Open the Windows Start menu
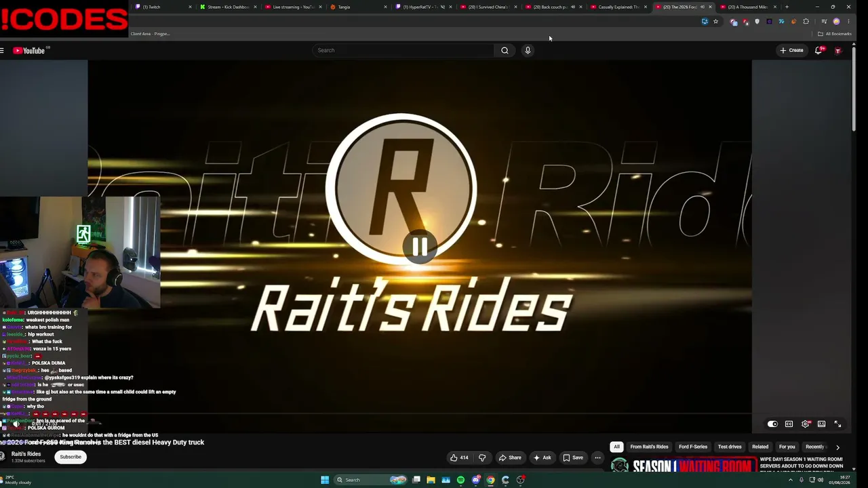The width and height of the screenshot is (868, 488). tap(325, 480)
